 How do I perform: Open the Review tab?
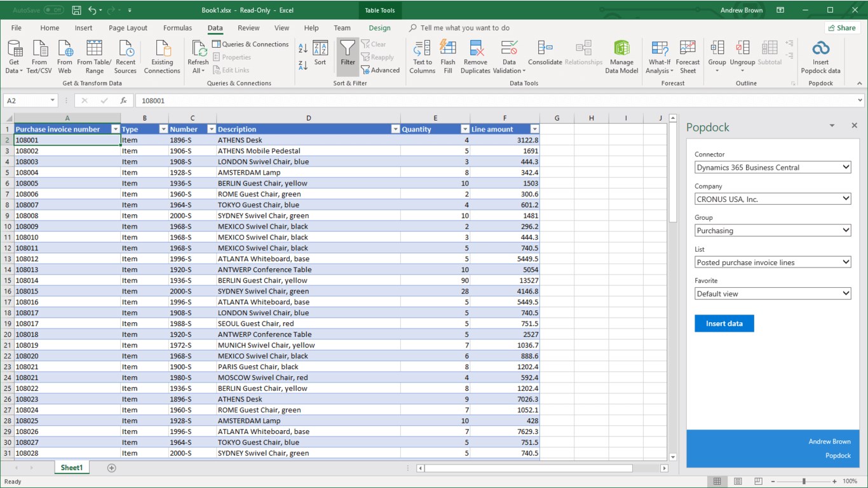[248, 28]
